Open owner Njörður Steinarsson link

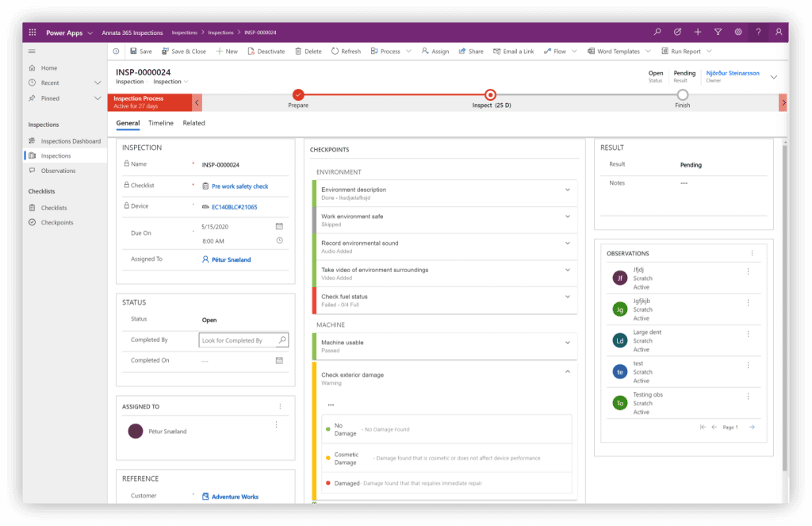733,73
